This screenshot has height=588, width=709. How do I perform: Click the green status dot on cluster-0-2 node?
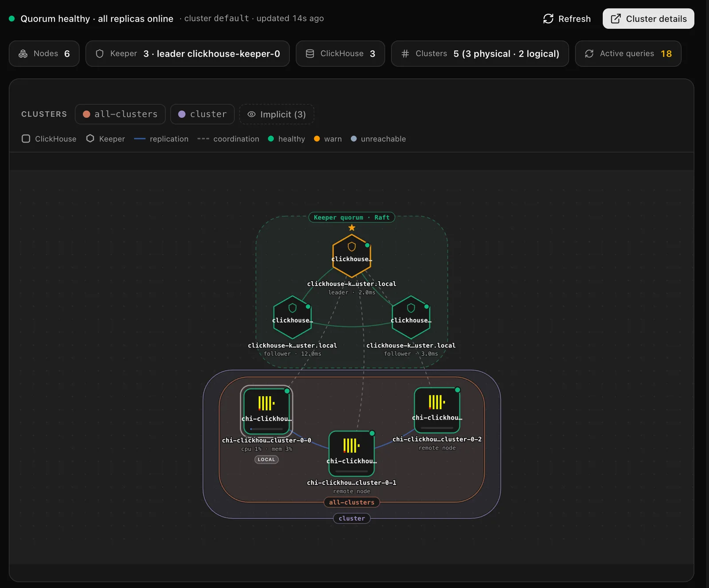pos(457,390)
